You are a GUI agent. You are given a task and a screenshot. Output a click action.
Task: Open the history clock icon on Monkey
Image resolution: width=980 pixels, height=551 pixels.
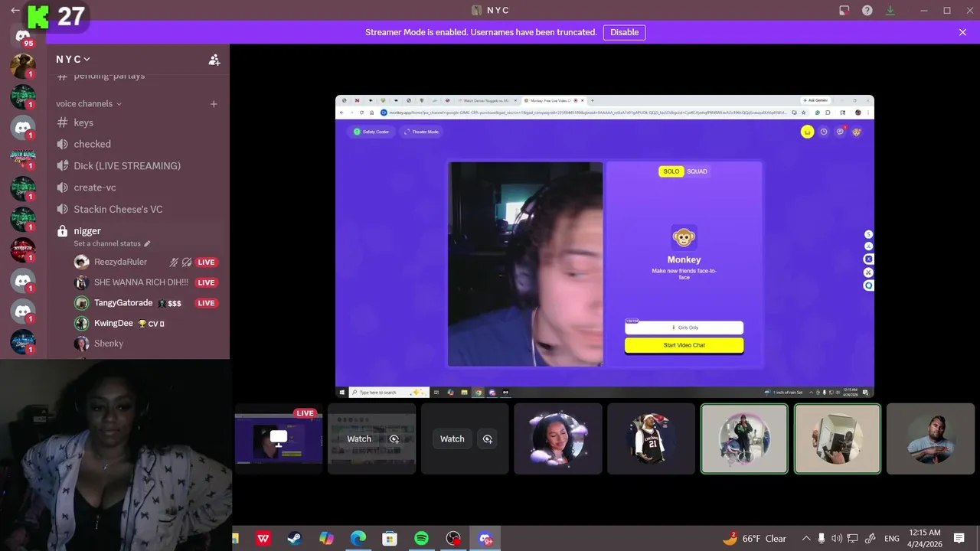tap(824, 132)
